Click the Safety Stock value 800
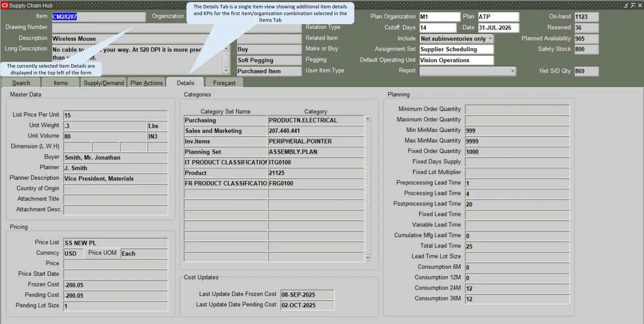644x324 pixels. point(586,49)
